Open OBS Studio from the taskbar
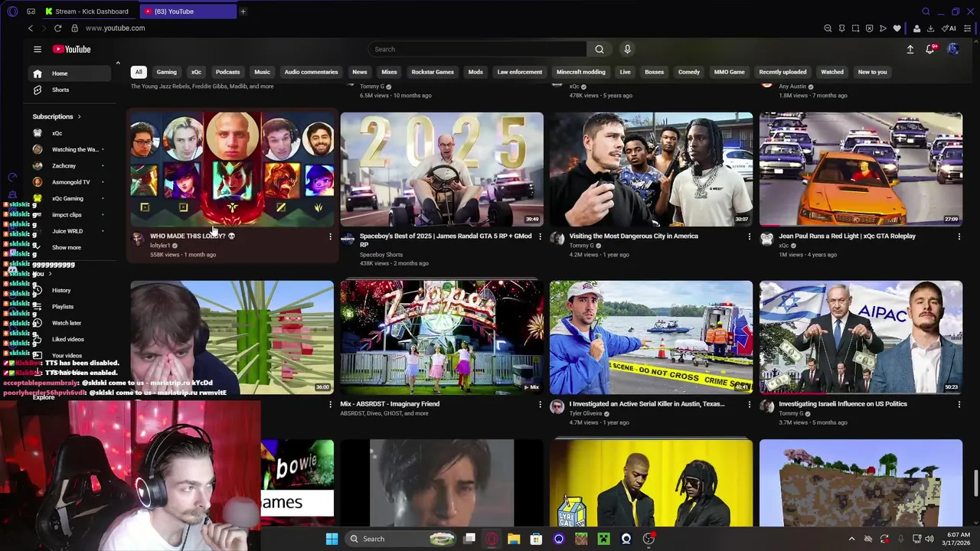 coord(648,539)
